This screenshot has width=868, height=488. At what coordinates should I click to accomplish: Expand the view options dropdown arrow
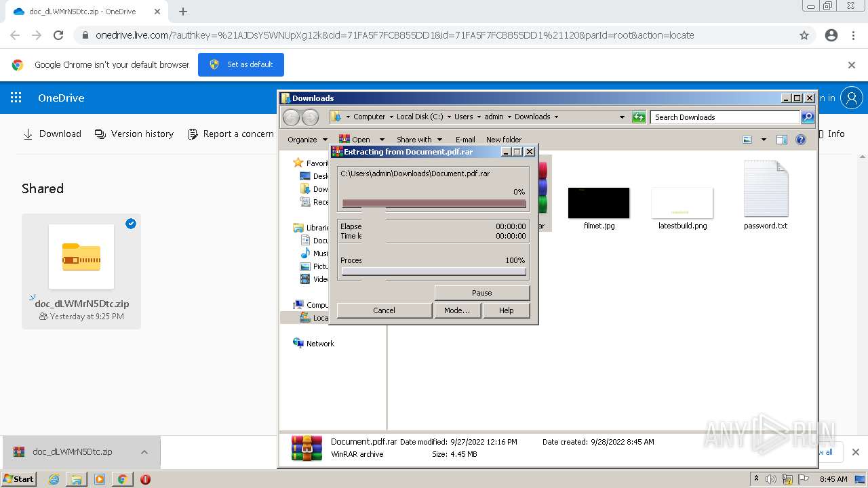[x=764, y=140]
